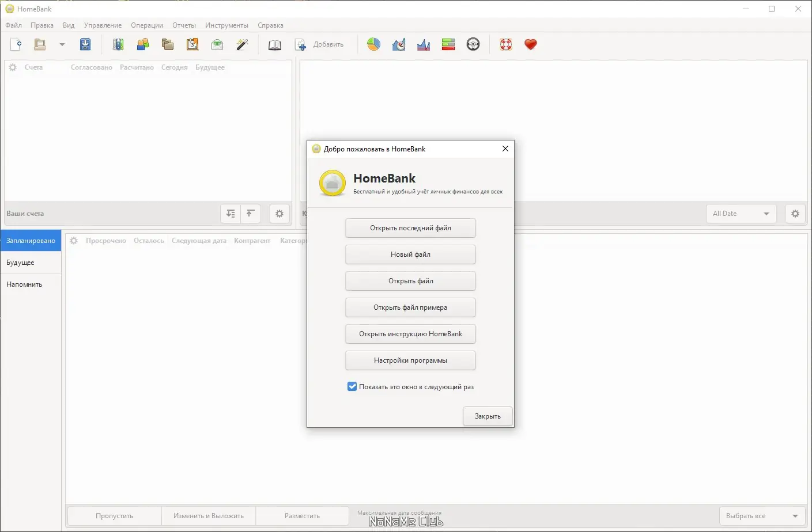Switch to the Будущее tab

point(31,263)
